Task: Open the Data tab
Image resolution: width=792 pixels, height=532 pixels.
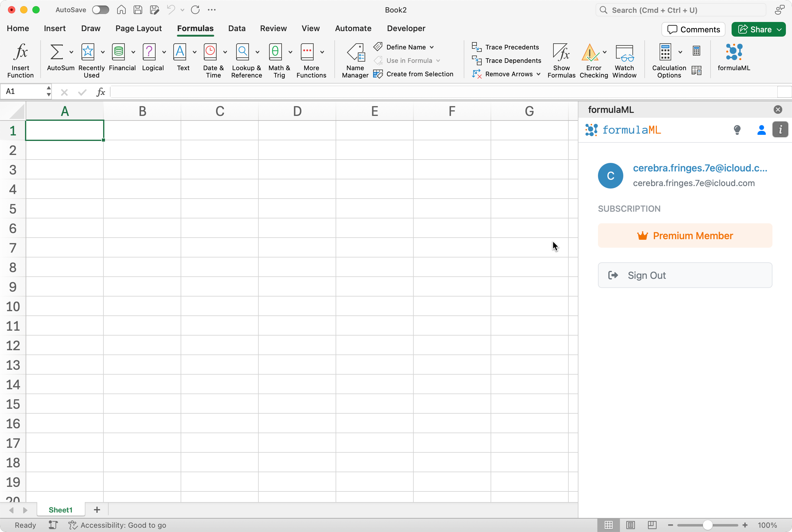Action: (237, 28)
